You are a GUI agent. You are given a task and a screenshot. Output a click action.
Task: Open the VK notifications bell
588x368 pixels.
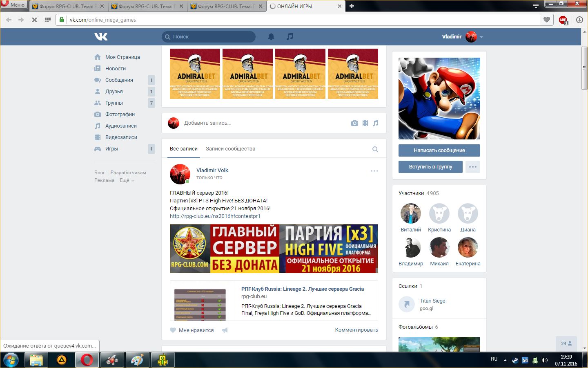click(271, 36)
